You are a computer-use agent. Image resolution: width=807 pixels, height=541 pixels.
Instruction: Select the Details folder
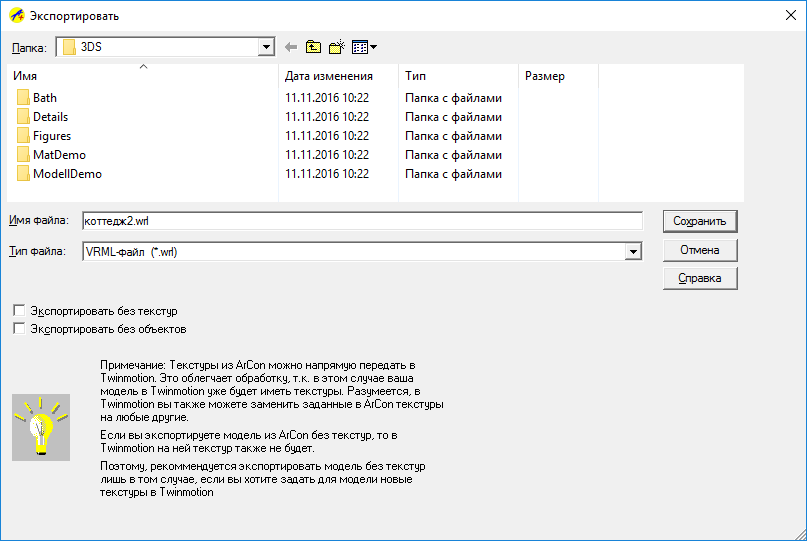coord(50,117)
